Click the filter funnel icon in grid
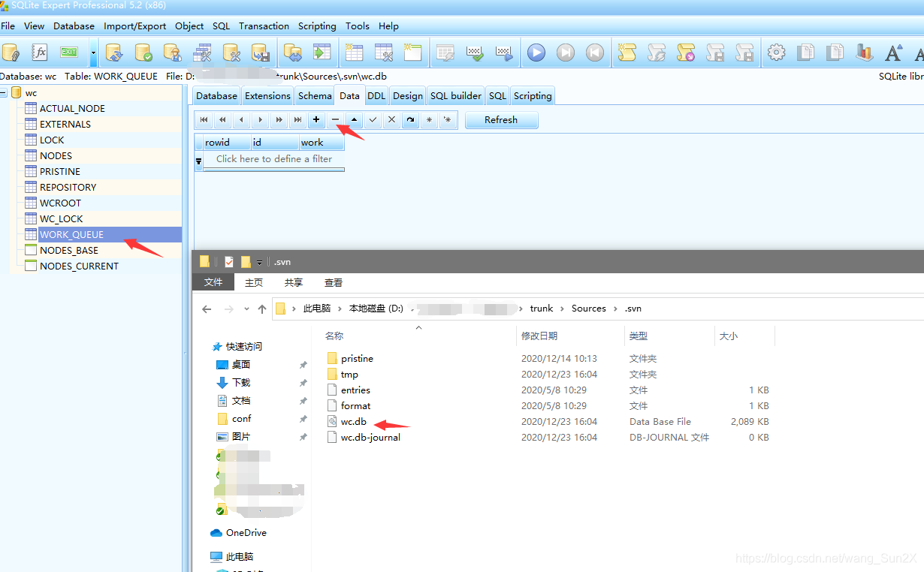The height and width of the screenshot is (572, 924). 199,161
